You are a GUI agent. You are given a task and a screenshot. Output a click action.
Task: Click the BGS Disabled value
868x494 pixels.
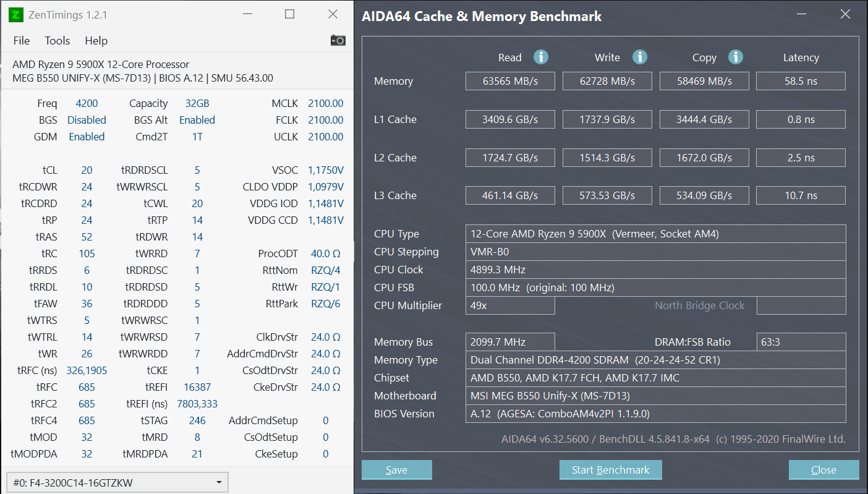tap(87, 120)
